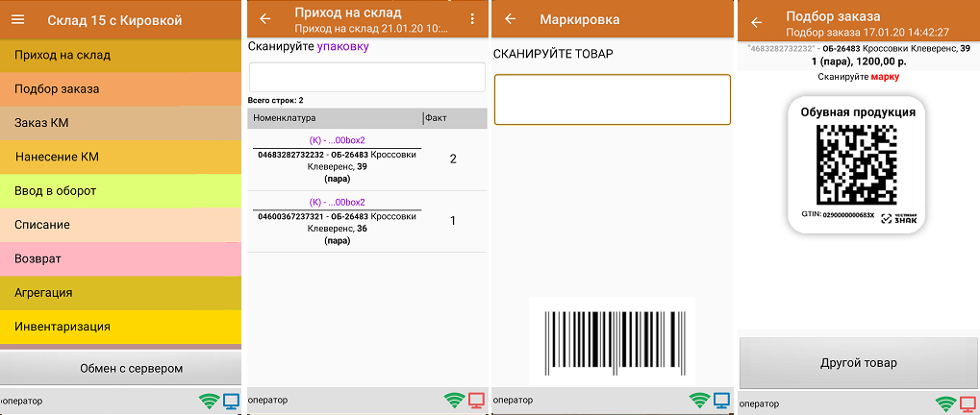Image resolution: width=980 pixels, height=415 pixels.
Task: Tap the Маркировка header title
Action: point(579,19)
